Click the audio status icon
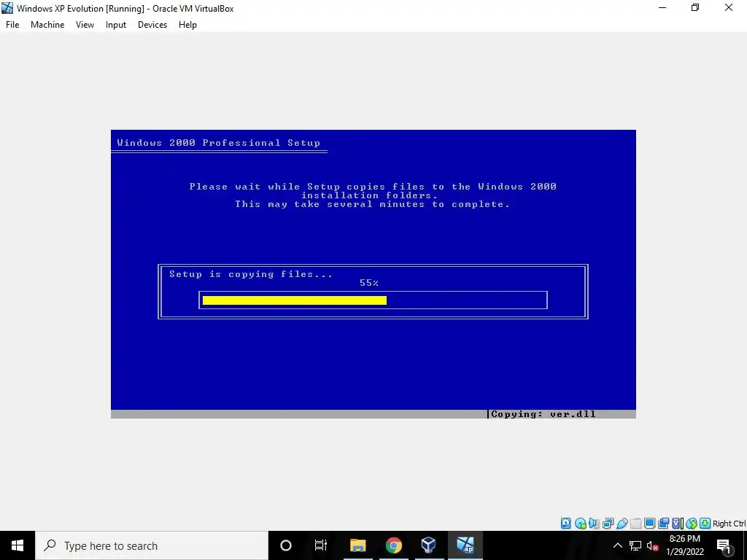The image size is (747, 560). 594,524
